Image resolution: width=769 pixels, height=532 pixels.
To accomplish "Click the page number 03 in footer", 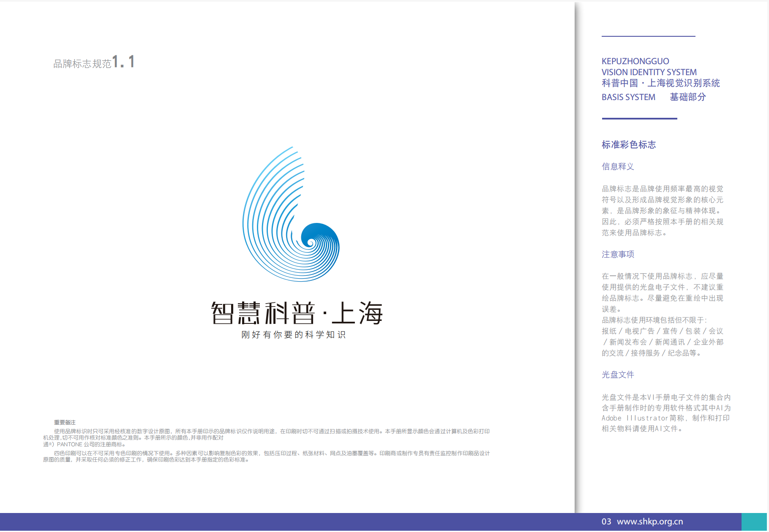I will pos(606,521).
